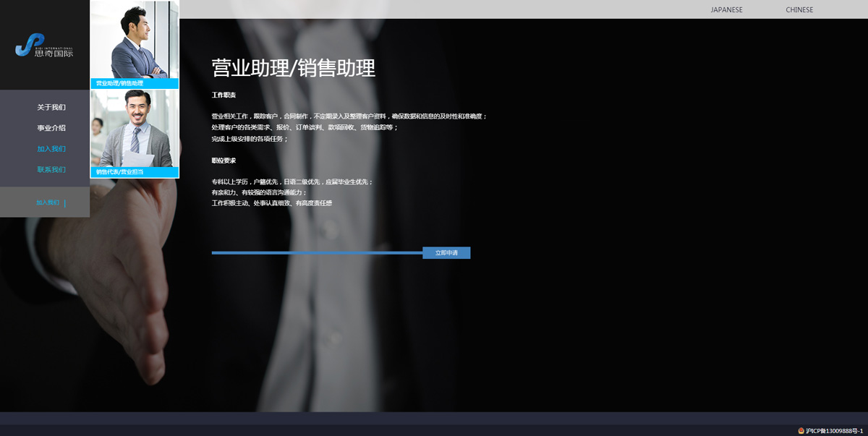Screen dimensions: 868x436
Task: Open the 沪ICP备13009888号-1 footer link
Action: coord(835,430)
